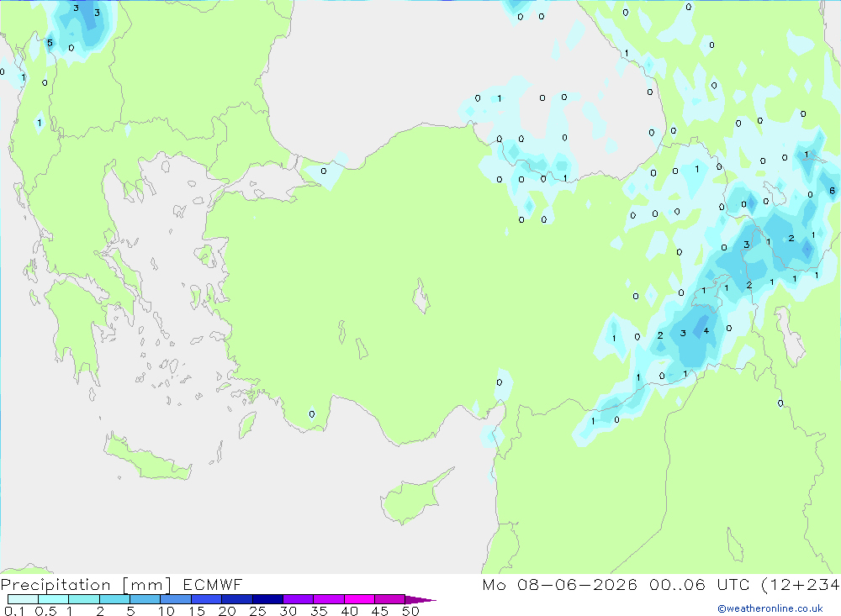Image resolution: width=841 pixels, height=616 pixels.
Task: Click the 'Mo 08-06-2026' date text
Action: pyautogui.click(x=559, y=584)
